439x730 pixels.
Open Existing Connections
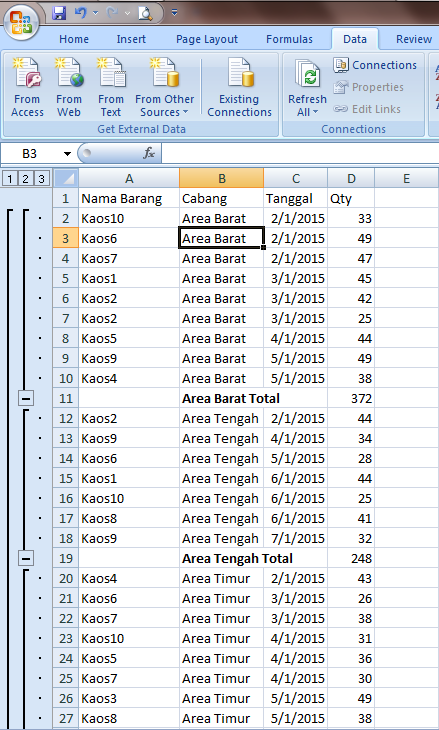[239, 88]
